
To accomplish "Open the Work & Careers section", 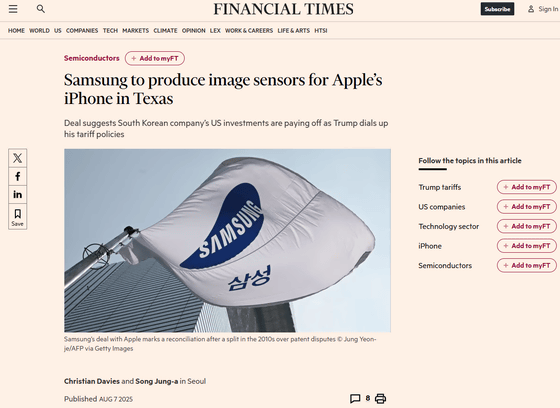I will point(249,31).
